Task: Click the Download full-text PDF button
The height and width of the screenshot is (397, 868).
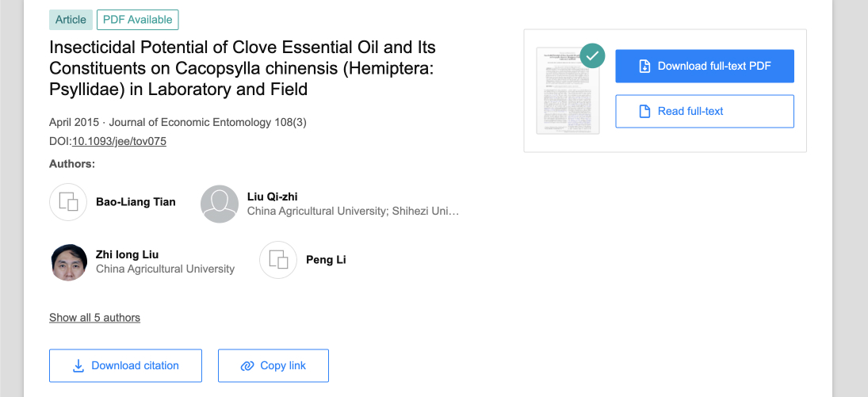Action: (705, 67)
